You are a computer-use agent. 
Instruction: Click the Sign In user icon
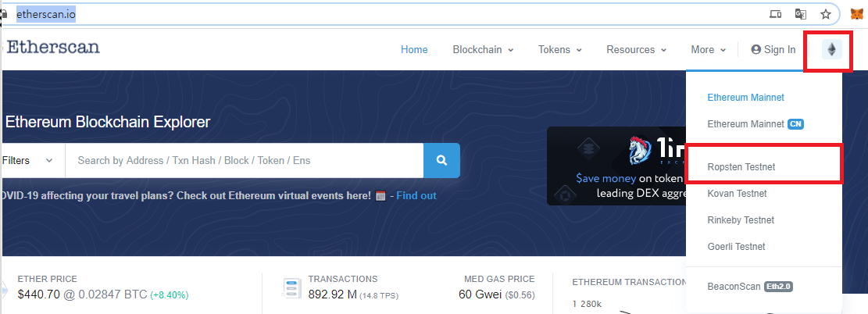(x=755, y=50)
